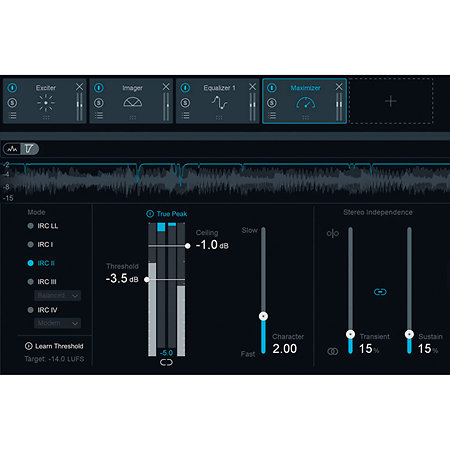Bypass the Maximizer module power button
Viewport: 450px width, 450px height.
[x=272, y=88]
